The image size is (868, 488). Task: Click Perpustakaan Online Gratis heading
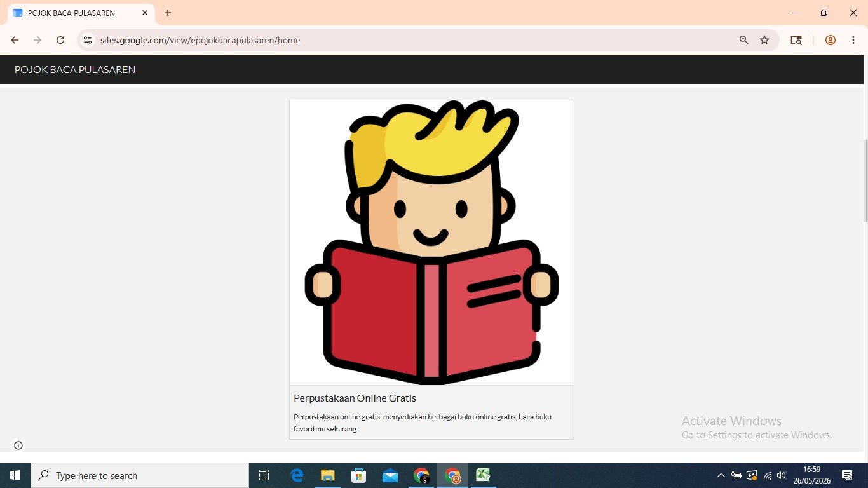click(355, 398)
